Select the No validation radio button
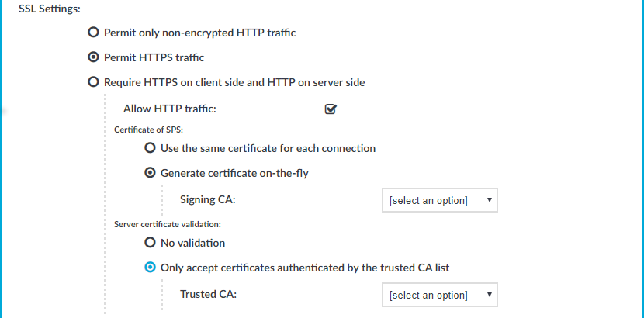644x318 pixels. (x=151, y=243)
